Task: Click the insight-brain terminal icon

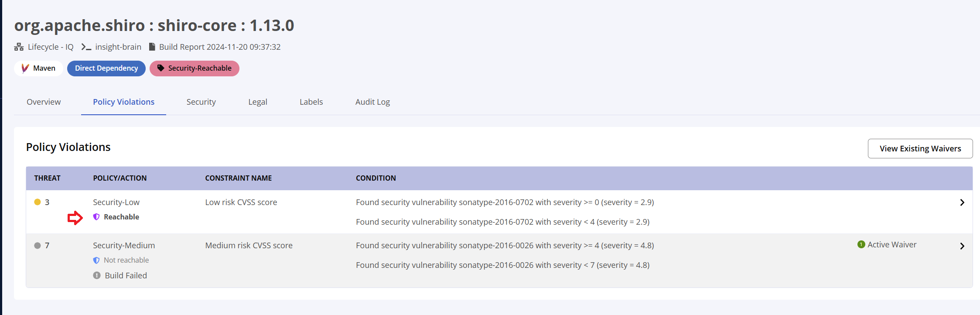Action: coord(86,47)
